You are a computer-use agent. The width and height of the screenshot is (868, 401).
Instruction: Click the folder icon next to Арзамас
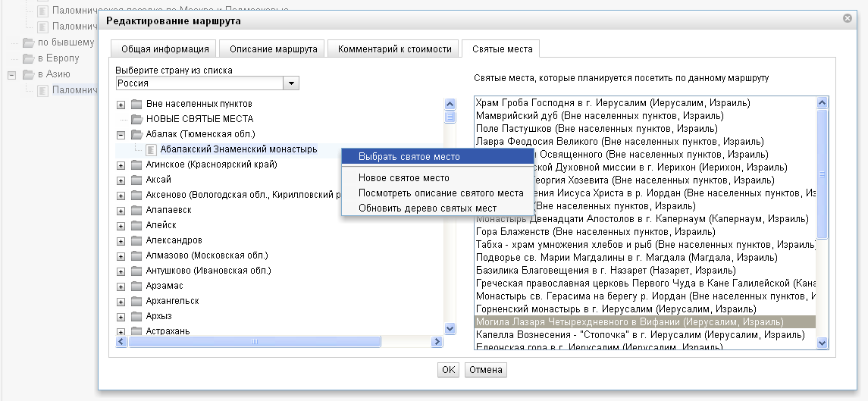coord(136,286)
